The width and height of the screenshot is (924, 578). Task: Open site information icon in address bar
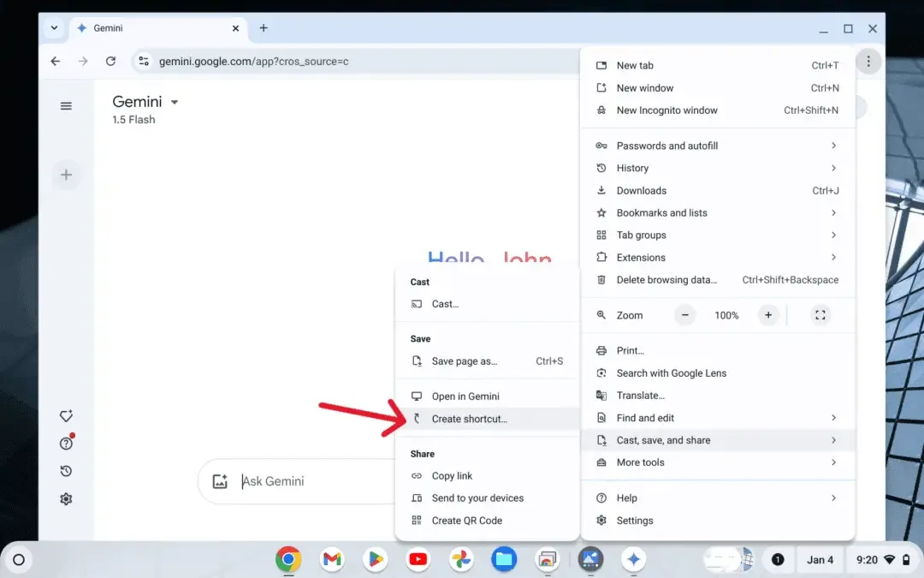pyautogui.click(x=143, y=62)
